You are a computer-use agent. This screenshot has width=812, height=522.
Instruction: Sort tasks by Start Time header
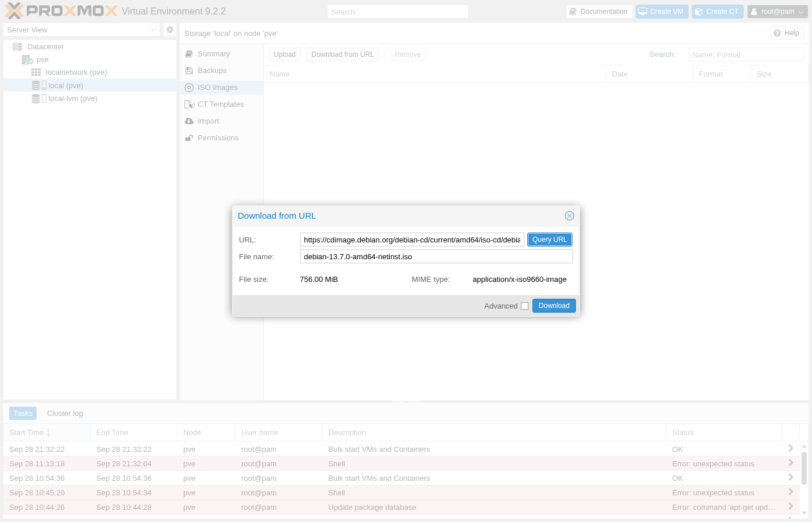coord(46,433)
